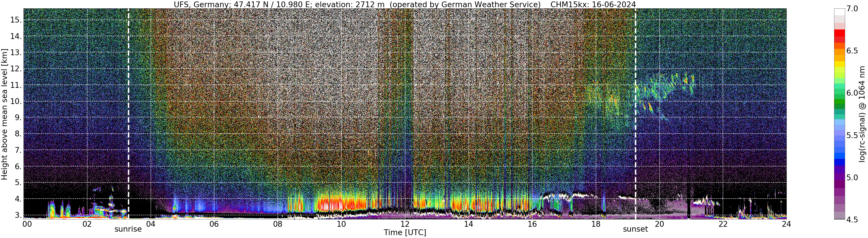Click the '11.' height tick label

16,85
